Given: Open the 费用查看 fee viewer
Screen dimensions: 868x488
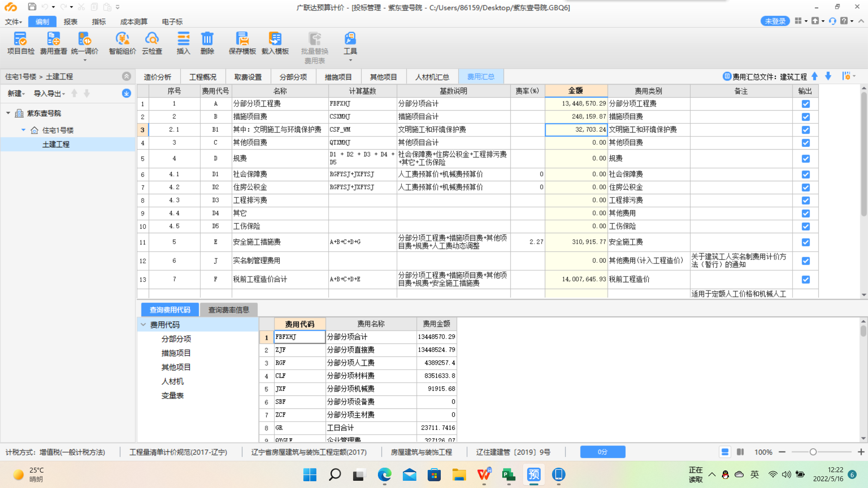Looking at the screenshot, I should tap(53, 43).
